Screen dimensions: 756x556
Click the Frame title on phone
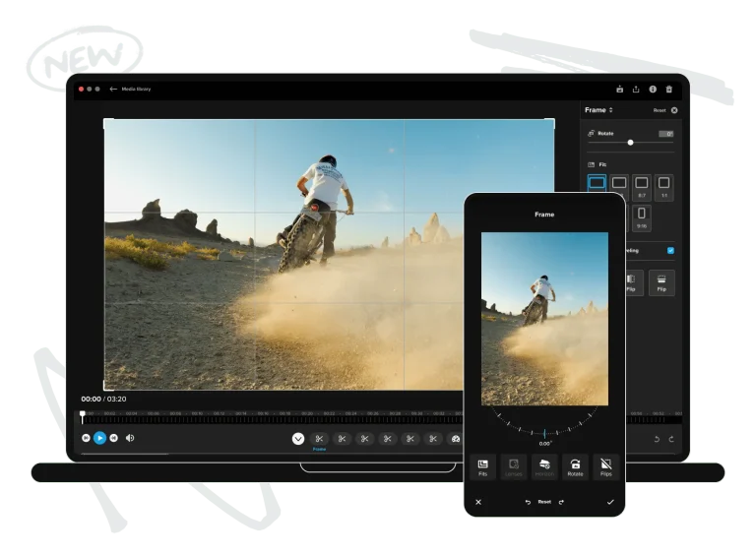point(544,215)
